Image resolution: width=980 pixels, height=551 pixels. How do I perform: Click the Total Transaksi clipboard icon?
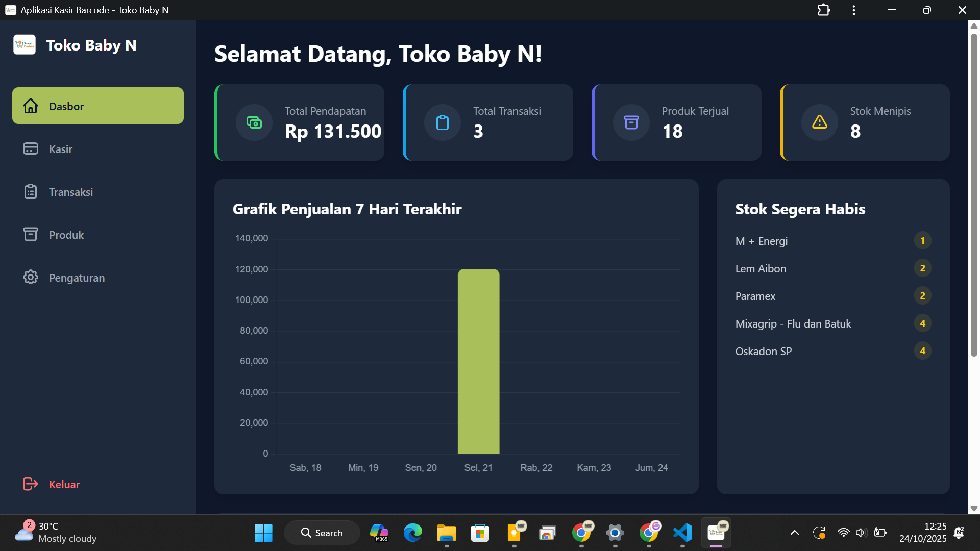[x=442, y=122]
